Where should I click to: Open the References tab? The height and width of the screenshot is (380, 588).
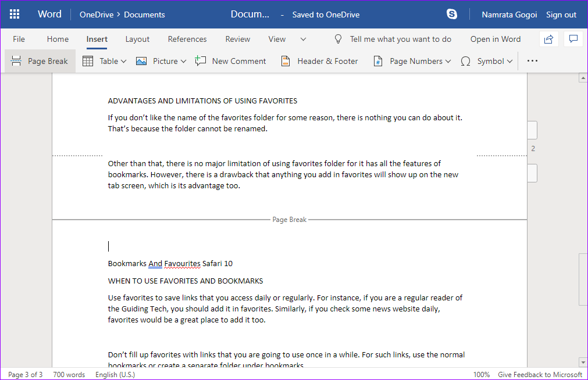(187, 39)
